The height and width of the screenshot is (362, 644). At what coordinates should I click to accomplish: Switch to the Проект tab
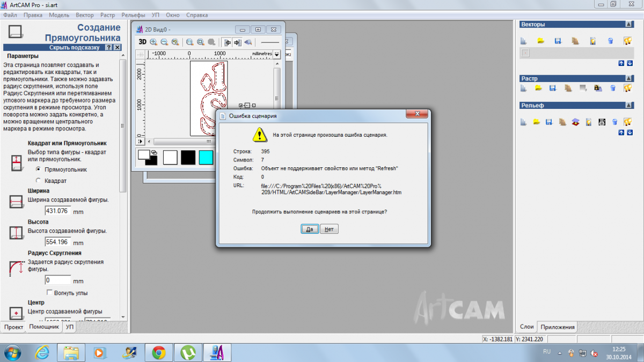[14, 327]
